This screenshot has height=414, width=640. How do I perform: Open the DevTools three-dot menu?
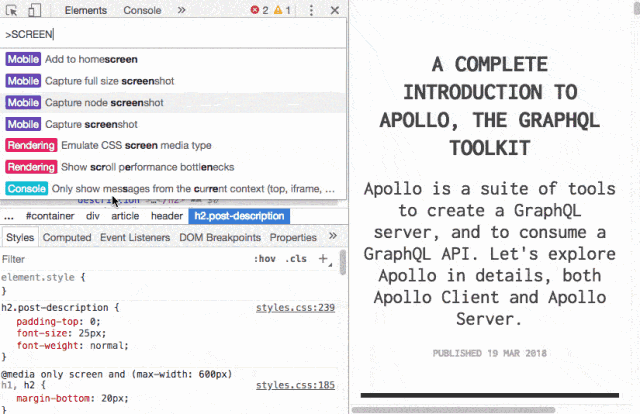click(x=311, y=10)
